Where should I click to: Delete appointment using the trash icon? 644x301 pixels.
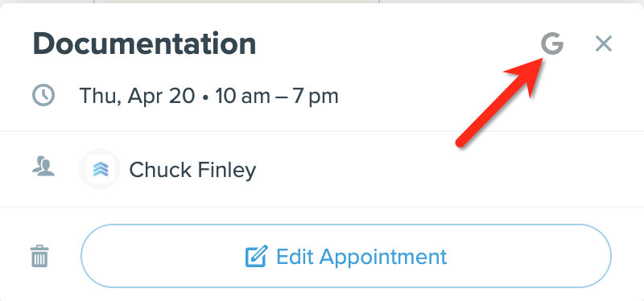point(39,256)
